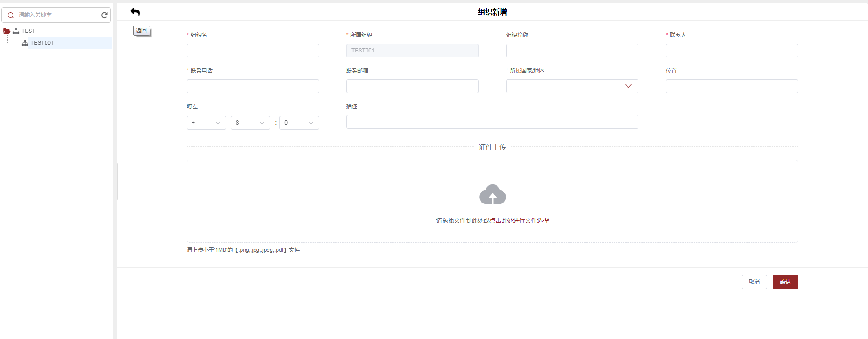868x339 pixels.
Task: Open the time offset minute dropdown
Action: coord(299,123)
